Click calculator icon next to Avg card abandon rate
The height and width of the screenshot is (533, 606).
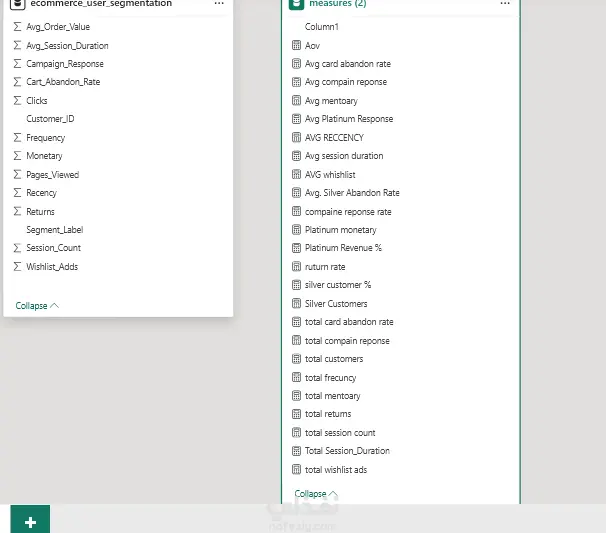point(296,63)
